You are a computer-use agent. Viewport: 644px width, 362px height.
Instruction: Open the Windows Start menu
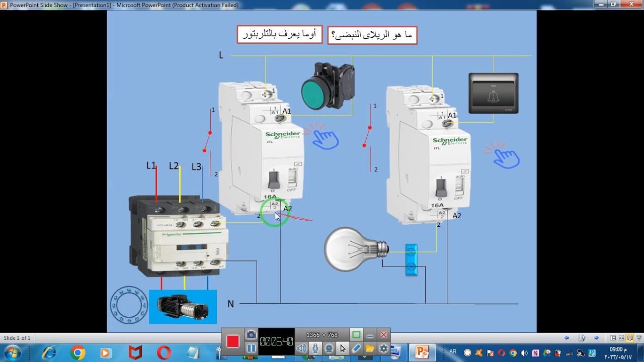(12, 353)
